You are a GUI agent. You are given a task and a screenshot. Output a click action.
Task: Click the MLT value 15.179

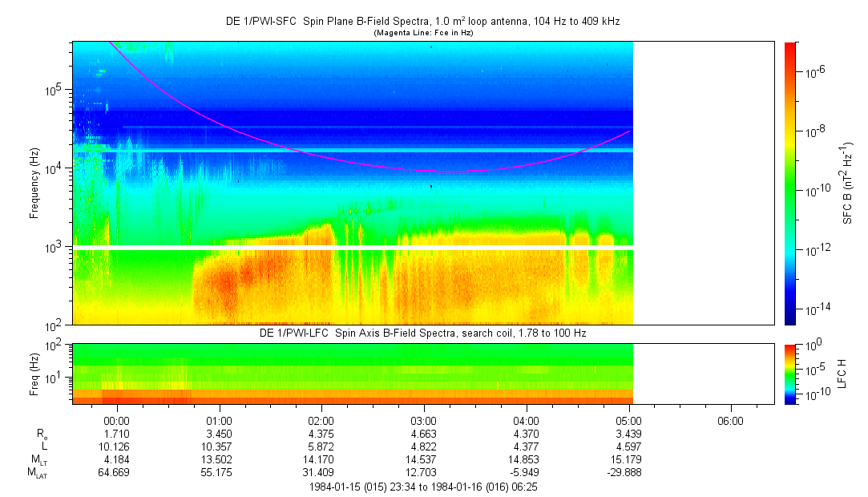628,459
